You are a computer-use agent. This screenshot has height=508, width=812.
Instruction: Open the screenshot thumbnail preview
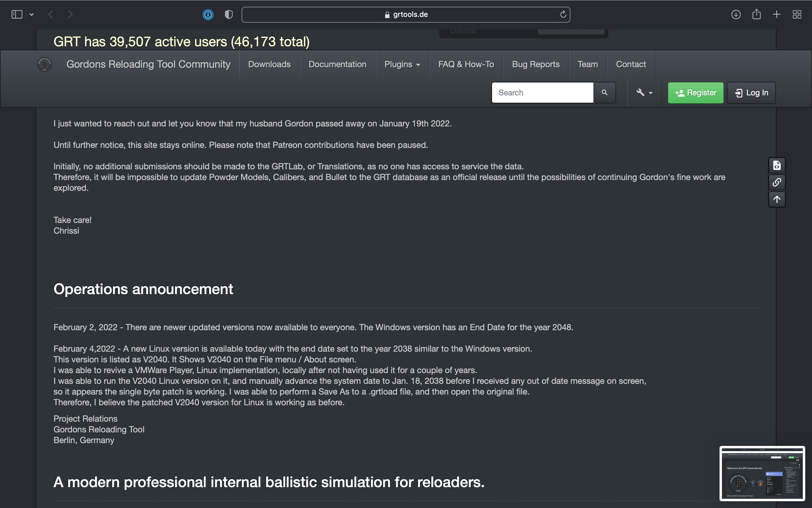[762, 473]
